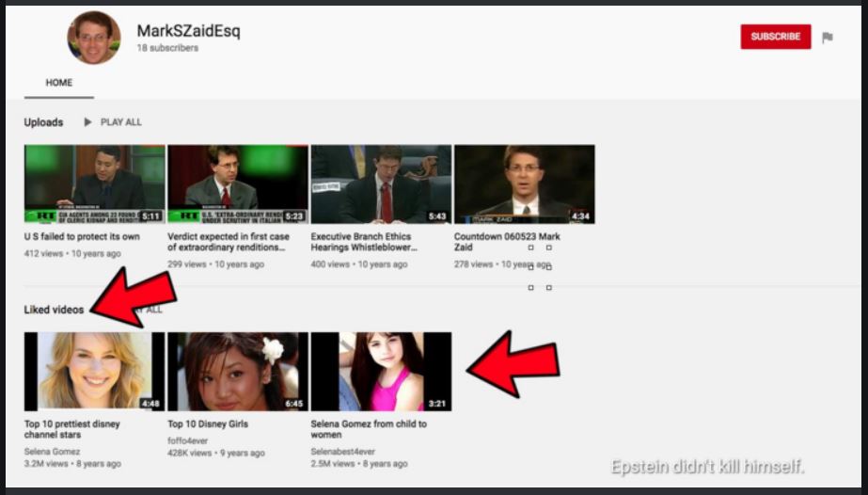Click '3.2M views • 8 years ago' text

pos(72,463)
